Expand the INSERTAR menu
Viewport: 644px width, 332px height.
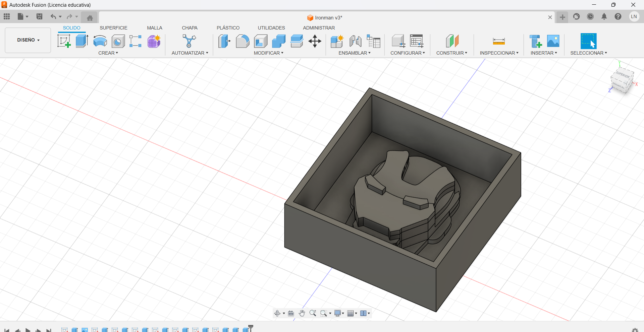pos(544,53)
